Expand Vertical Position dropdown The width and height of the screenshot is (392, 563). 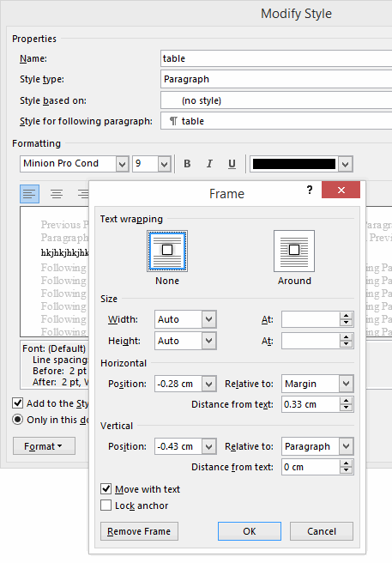point(209,446)
